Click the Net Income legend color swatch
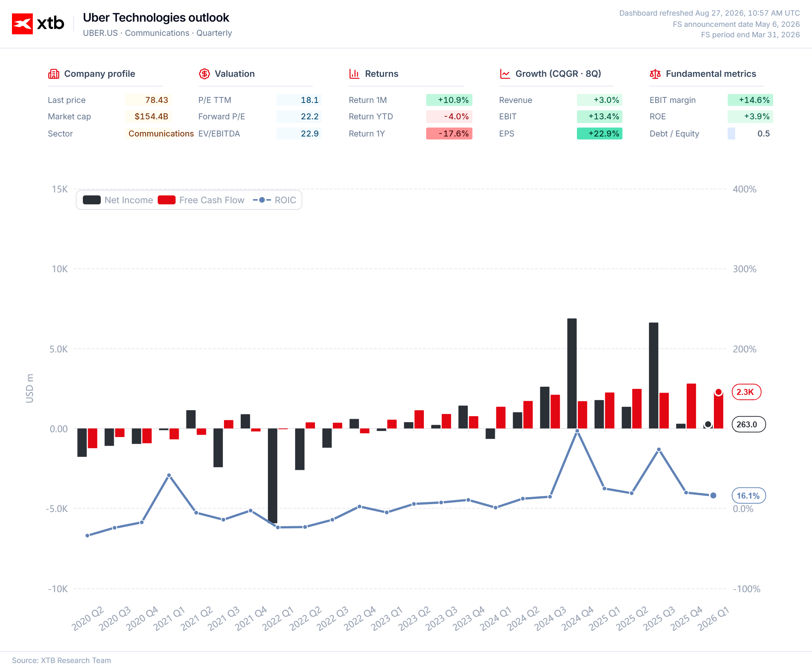Screen dimensions: 812x669 [92, 200]
